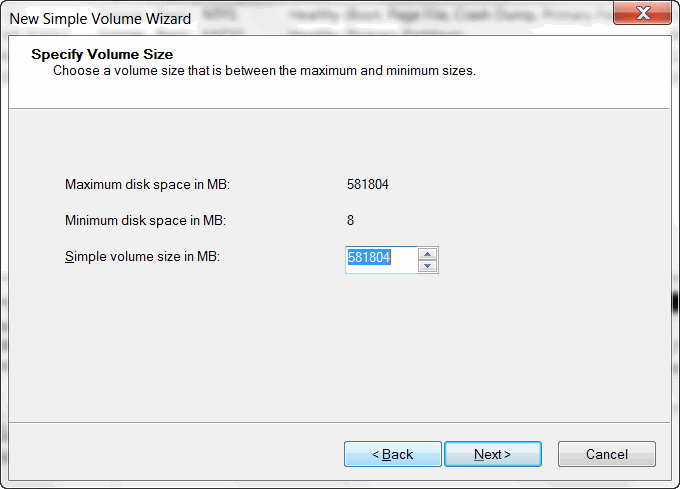Close the New Simple Volume Wizard window

[643, 13]
